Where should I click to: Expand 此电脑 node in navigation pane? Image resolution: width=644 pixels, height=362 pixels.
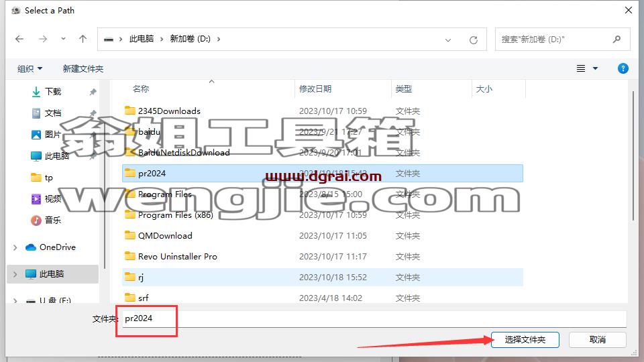(15, 274)
